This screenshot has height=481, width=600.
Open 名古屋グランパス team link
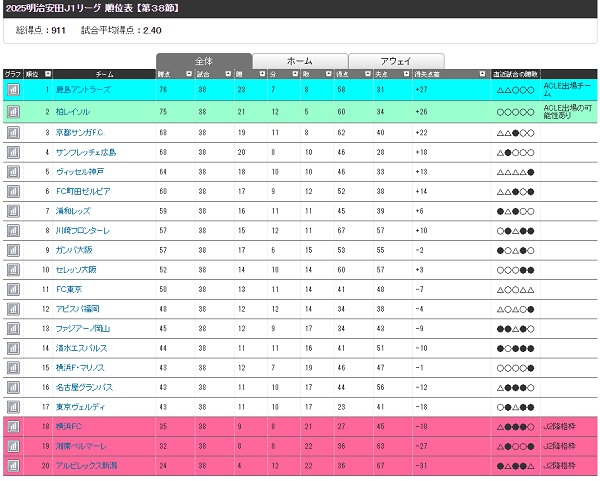(84, 387)
